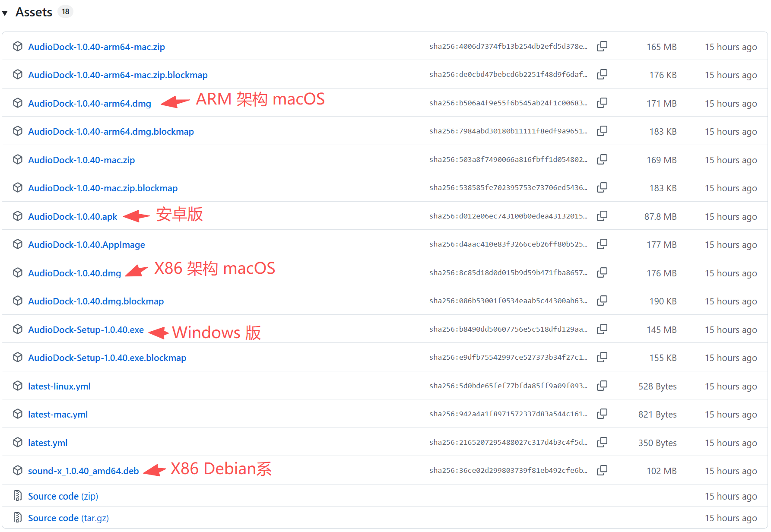Image resolution: width=771 pixels, height=532 pixels.
Task: Download AudioDock-1.0.40-arm64.dmg for ARM macOS
Action: (x=89, y=103)
